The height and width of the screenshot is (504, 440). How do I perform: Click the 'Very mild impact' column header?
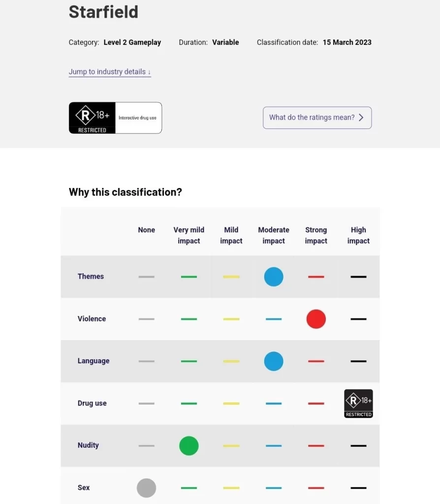189,235
